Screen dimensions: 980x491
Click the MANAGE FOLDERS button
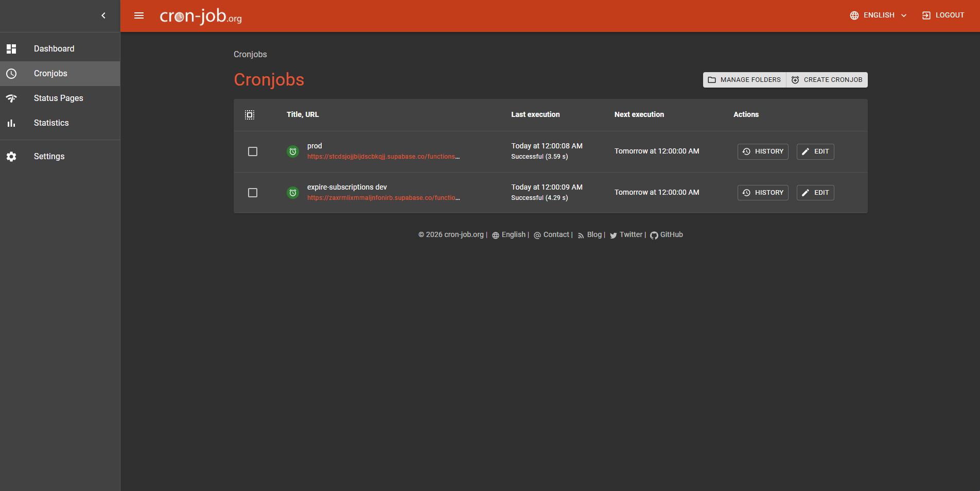pyautogui.click(x=744, y=80)
